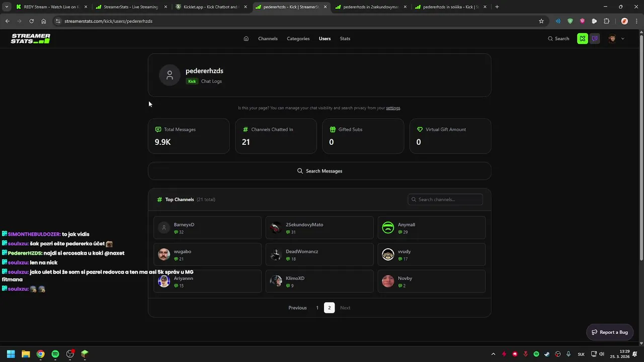The image size is (644, 362).
Task: Open vvudy channel card
Action: tap(432, 254)
